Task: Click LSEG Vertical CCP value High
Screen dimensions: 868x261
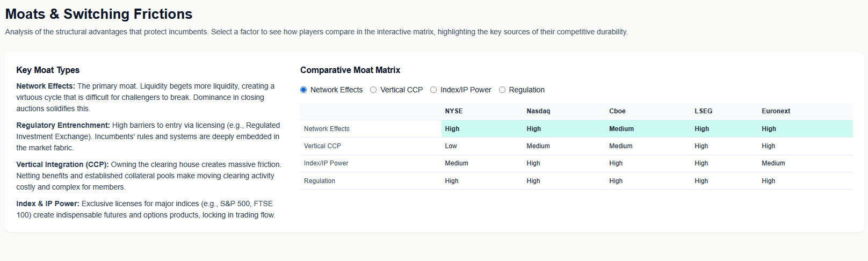Action: (x=701, y=146)
